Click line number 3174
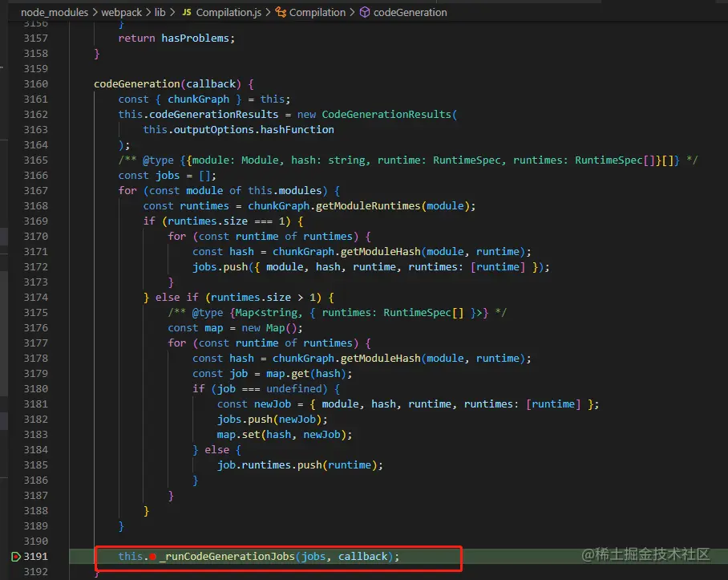 tap(36, 297)
